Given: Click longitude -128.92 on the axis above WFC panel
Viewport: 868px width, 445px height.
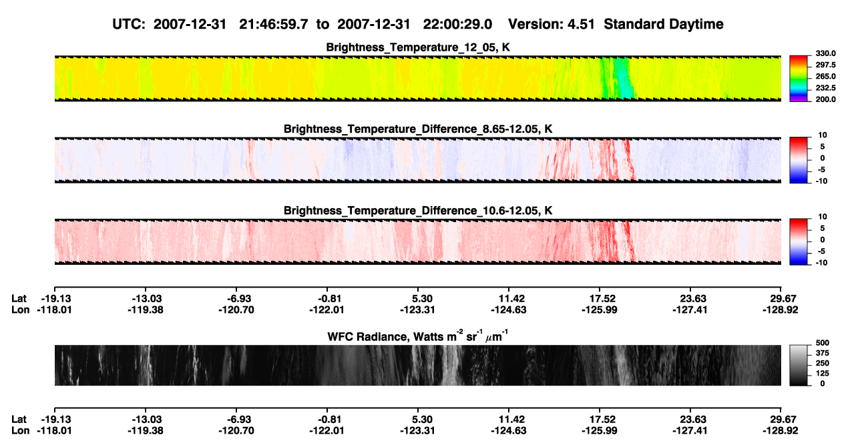Looking at the screenshot, I should point(781,310).
